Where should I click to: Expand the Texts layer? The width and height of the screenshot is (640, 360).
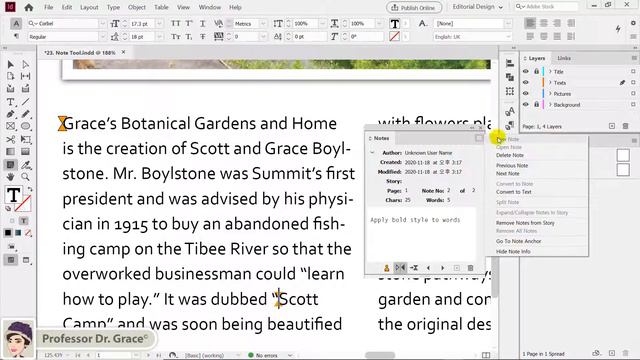pos(550,82)
